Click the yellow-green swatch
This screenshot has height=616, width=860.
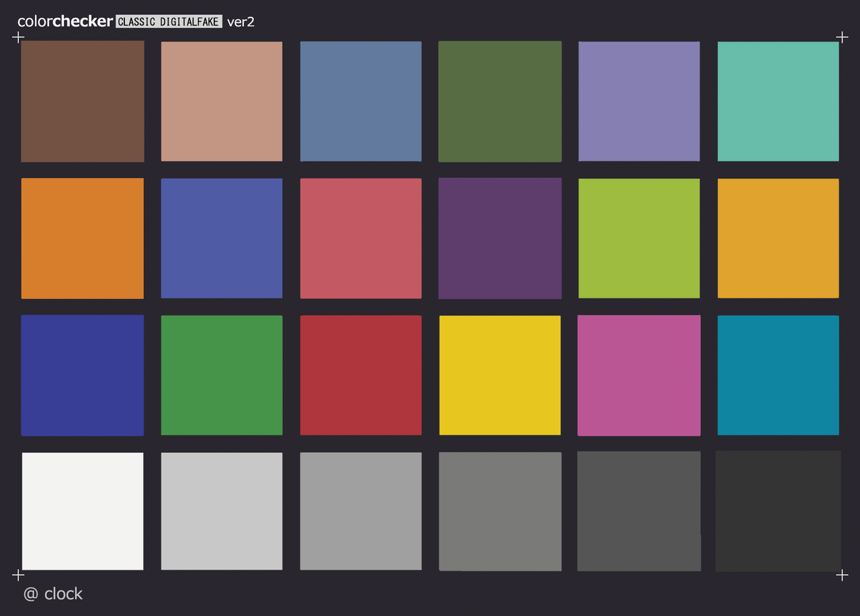coord(639,238)
